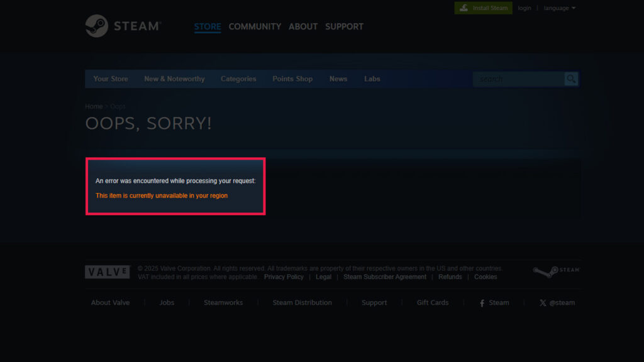Open the Privacy Policy link
Viewport: 644px width, 362px height.
pos(284,277)
